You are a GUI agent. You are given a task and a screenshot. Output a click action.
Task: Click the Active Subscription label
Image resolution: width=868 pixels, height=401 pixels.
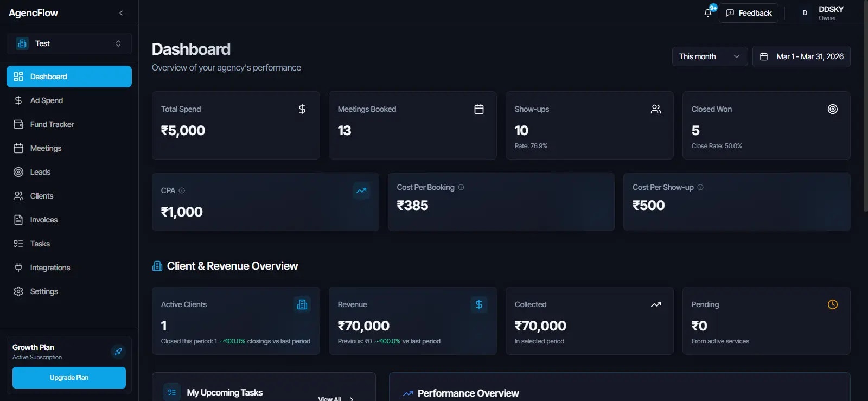tap(37, 357)
